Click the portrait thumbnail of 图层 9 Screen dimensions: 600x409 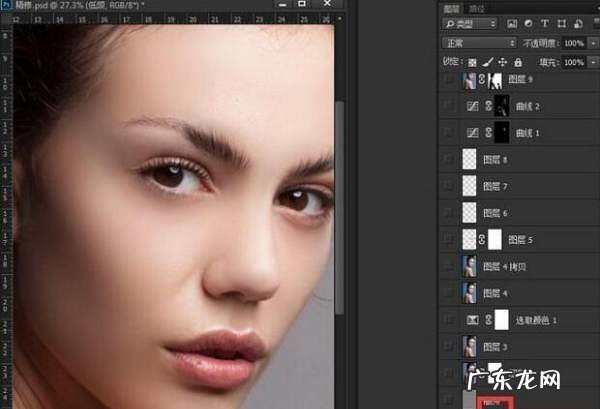(470, 80)
